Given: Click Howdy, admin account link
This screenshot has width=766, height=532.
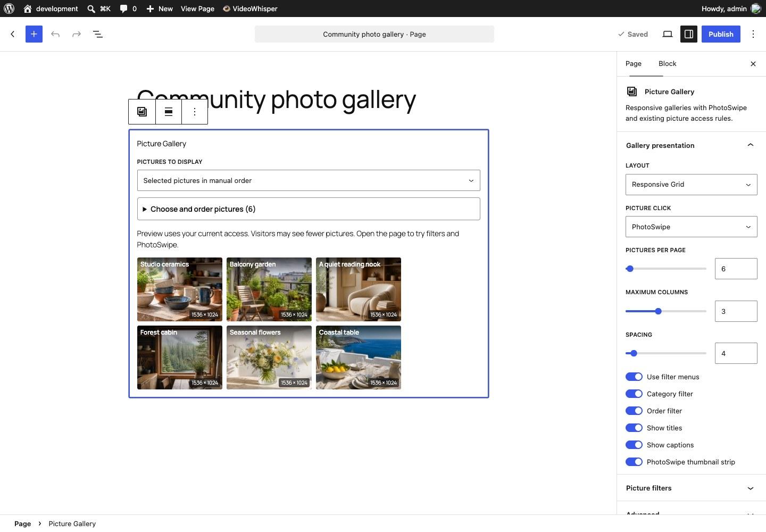Looking at the screenshot, I should [x=731, y=9].
